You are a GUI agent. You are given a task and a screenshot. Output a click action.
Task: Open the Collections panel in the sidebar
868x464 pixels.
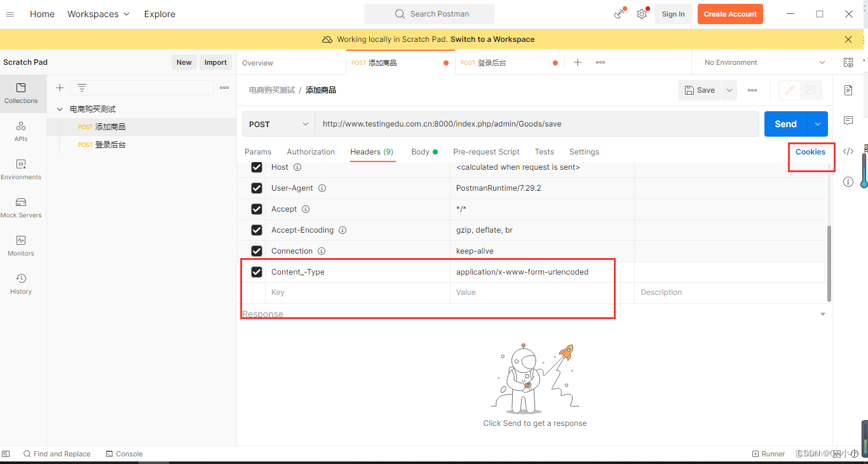click(x=21, y=93)
